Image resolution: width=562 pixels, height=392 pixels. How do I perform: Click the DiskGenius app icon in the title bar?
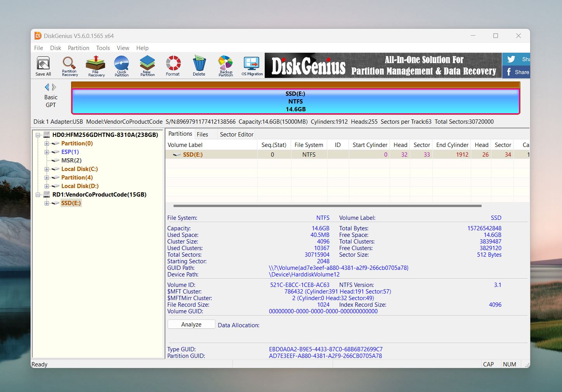pos(38,36)
